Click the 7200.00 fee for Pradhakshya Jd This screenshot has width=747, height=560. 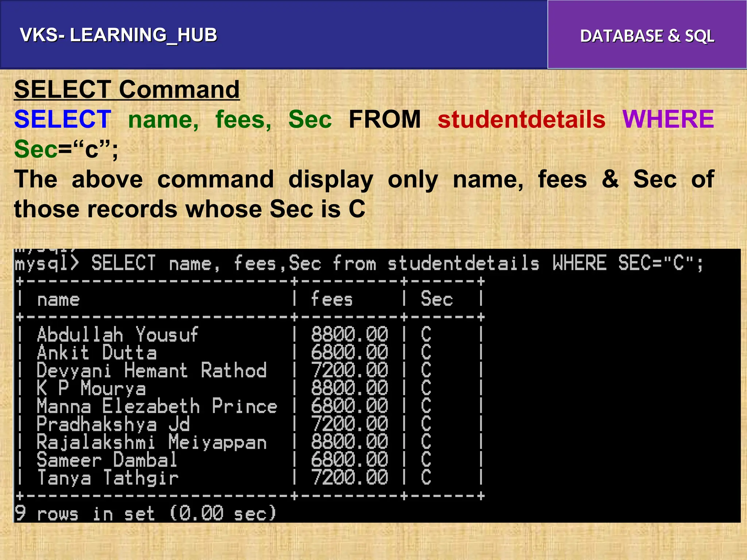point(349,424)
